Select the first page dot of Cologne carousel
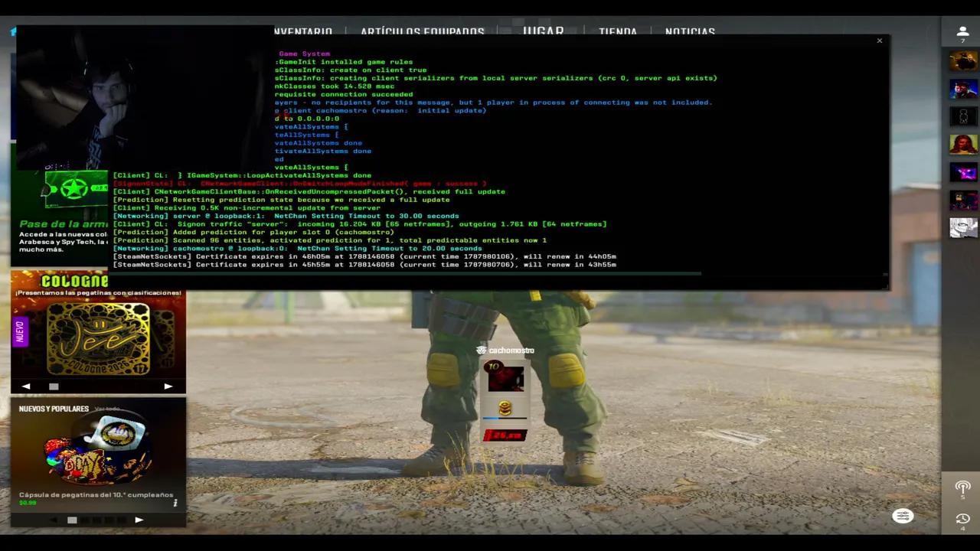 [54, 386]
